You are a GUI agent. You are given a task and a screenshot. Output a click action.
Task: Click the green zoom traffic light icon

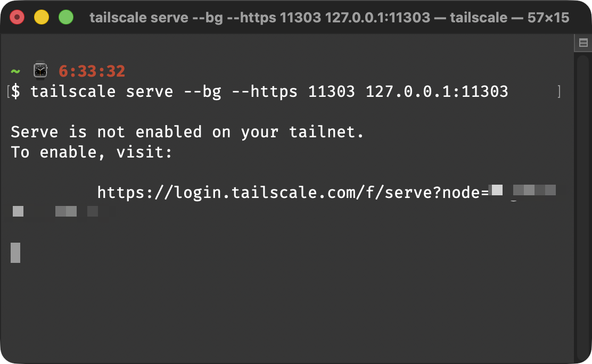[x=66, y=16]
